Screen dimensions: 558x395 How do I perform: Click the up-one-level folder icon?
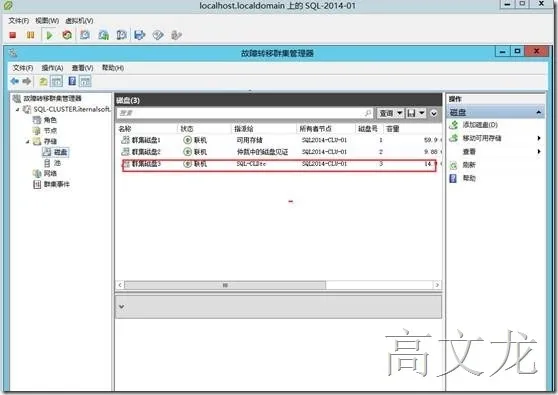point(43,81)
